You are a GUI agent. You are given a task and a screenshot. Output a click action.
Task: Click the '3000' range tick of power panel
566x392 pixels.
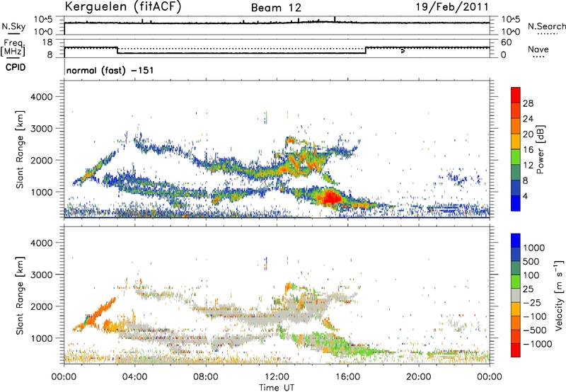click(x=41, y=129)
